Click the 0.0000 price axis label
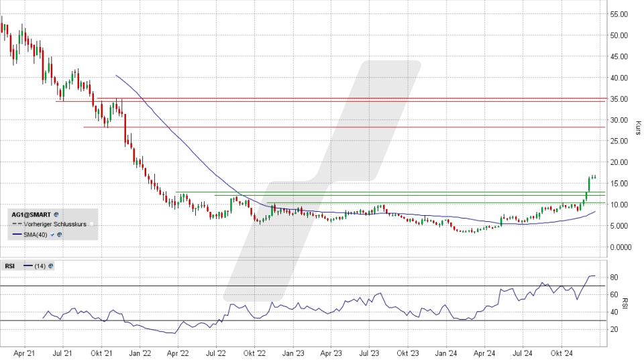The height and width of the screenshot is (362, 644). [621, 247]
